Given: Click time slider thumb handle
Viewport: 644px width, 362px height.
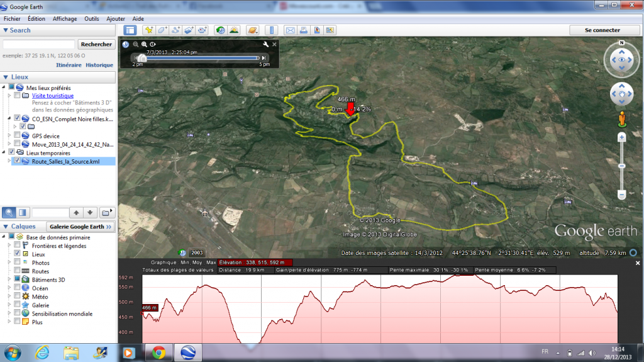Looking at the screenshot, I should (x=142, y=58).
